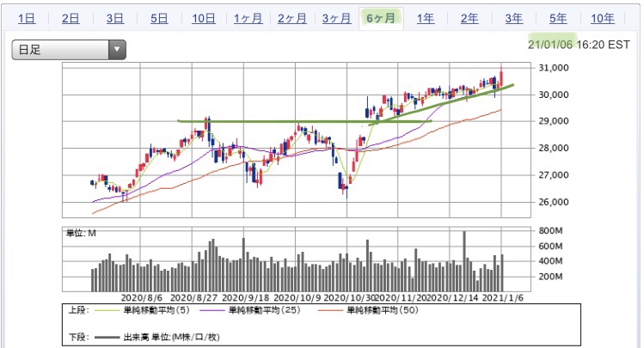View the 1年 chart range
Screen dimensions: 644x348
[x=426, y=18]
